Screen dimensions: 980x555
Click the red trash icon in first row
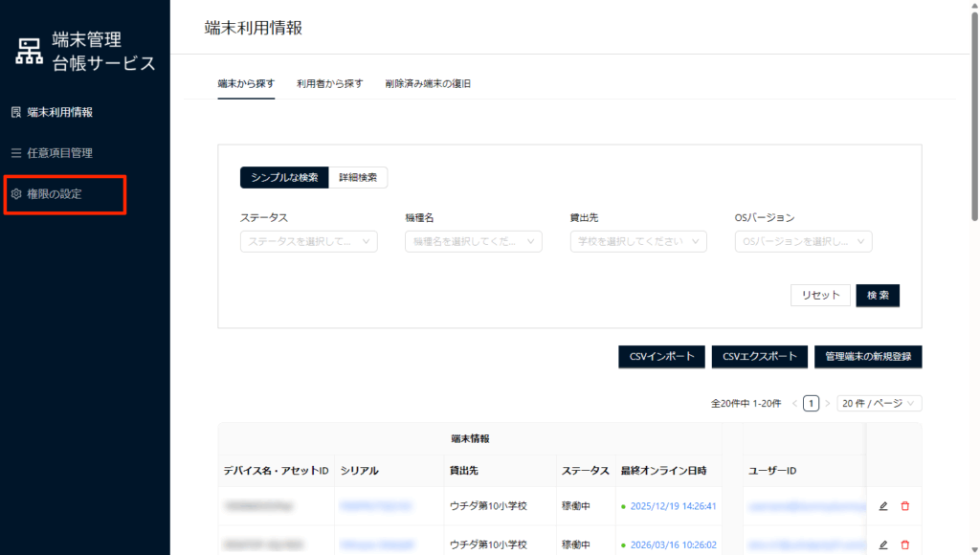(x=904, y=506)
